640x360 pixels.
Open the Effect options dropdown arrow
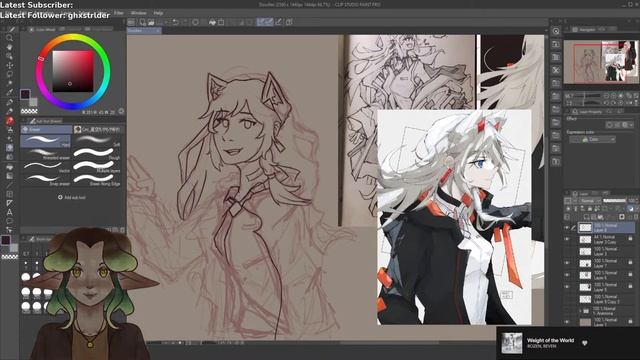(x=631, y=125)
